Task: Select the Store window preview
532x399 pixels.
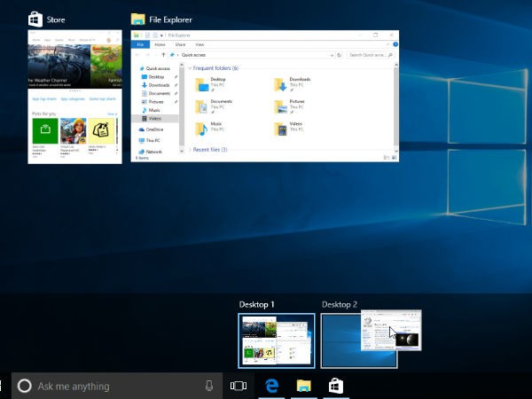Action: click(74, 96)
